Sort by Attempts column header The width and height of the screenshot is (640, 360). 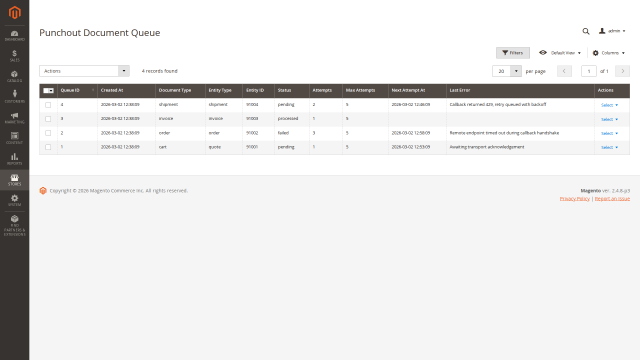click(325, 90)
